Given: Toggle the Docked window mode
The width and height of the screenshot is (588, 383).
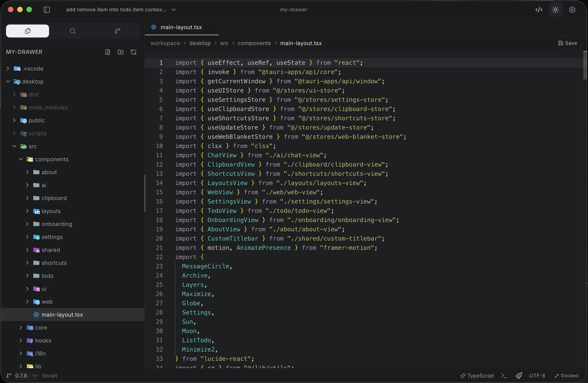Looking at the screenshot, I should point(566,376).
